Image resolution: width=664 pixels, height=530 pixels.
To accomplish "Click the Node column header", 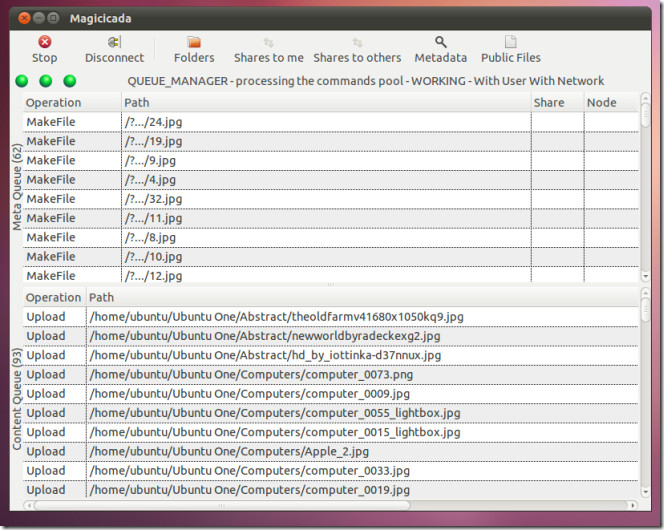I will tap(611, 102).
